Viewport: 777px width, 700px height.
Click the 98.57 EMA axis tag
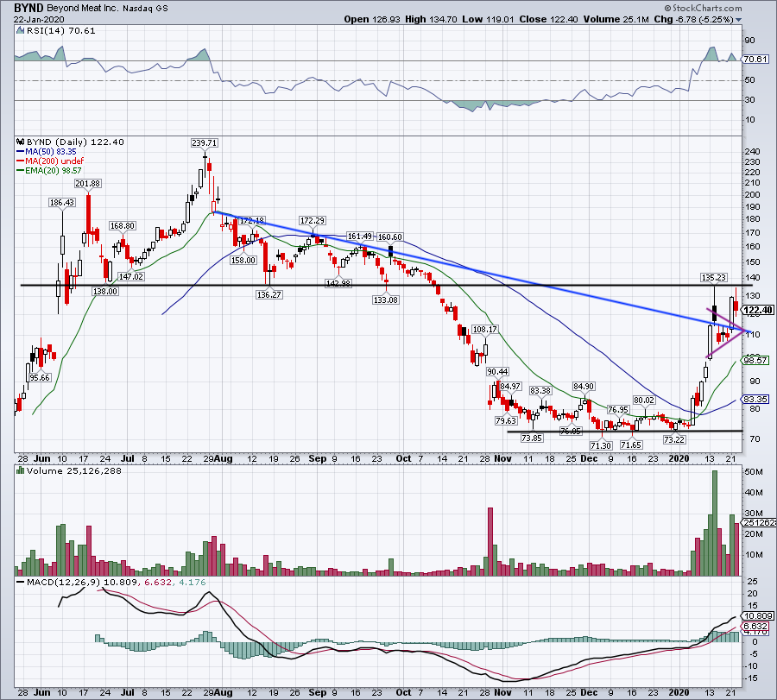click(755, 360)
